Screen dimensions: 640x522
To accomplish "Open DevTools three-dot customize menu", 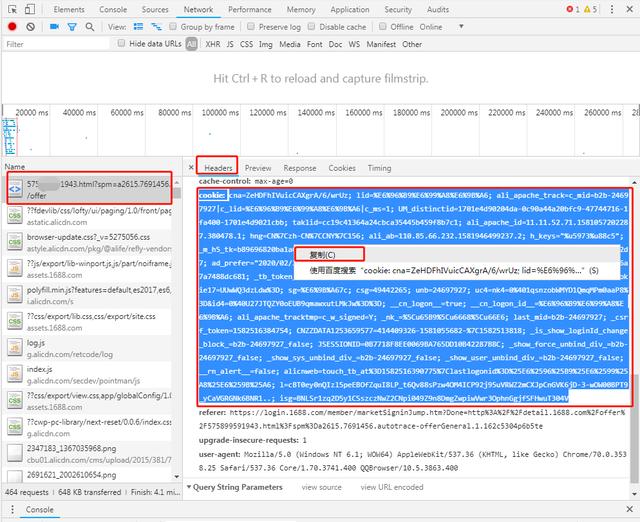I will coord(611,9).
